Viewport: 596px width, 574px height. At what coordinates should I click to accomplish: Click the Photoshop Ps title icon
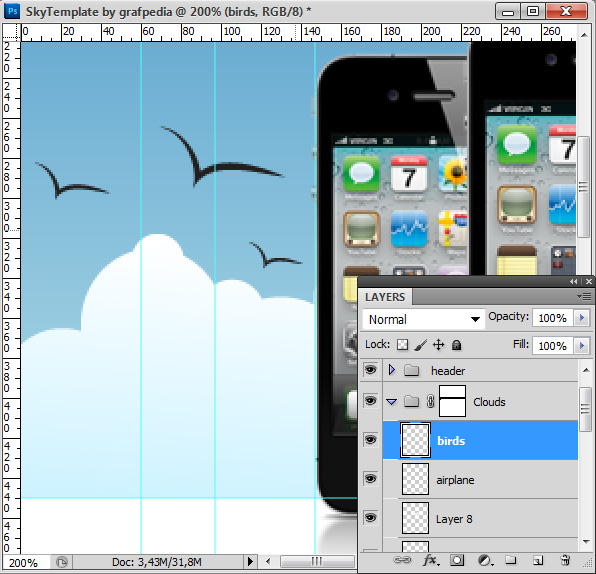(x=12, y=11)
